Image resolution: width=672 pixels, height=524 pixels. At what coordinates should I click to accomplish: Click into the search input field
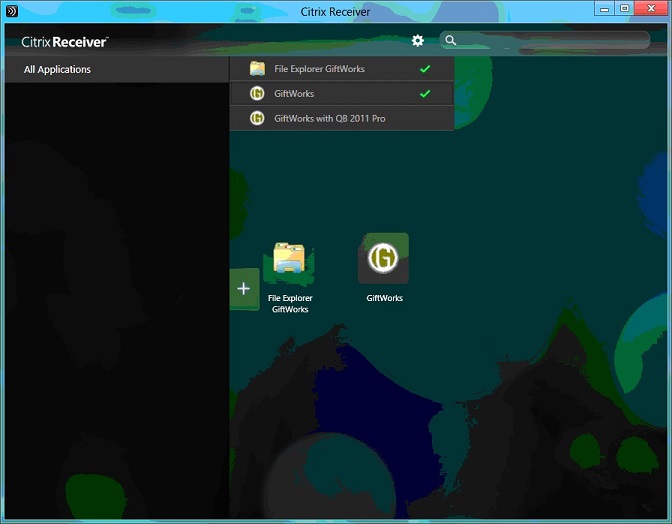pos(545,40)
